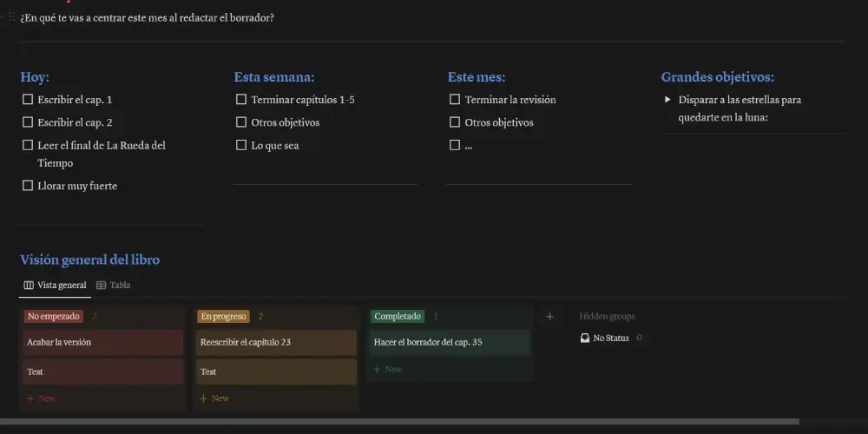Expand the 'Disparar a las estrellas' toggle
868x434 pixels.
pos(667,100)
